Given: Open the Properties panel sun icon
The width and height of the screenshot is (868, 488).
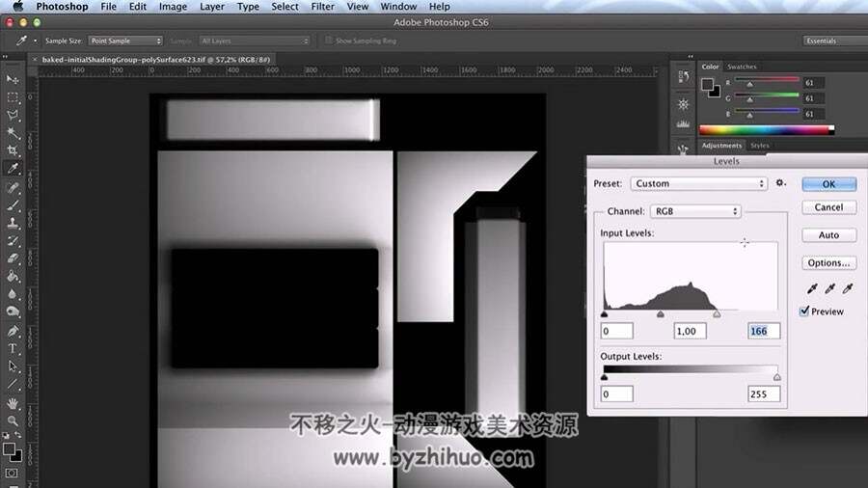Looking at the screenshot, I should pyautogui.click(x=684, y=104).
